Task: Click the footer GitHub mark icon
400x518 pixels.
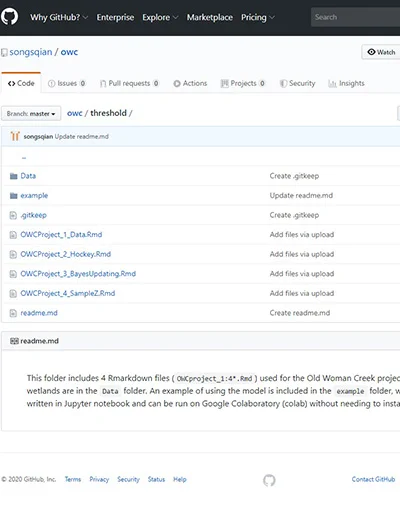Action: pyautogui.click(x=269, y=480)
